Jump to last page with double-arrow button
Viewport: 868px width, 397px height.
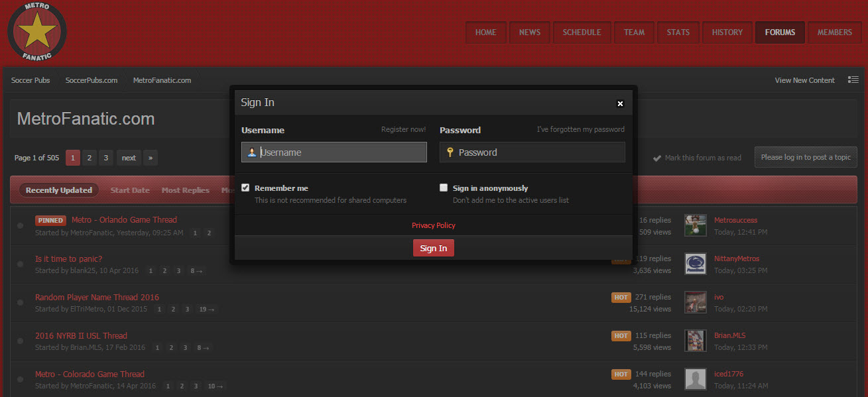(151, 158)
